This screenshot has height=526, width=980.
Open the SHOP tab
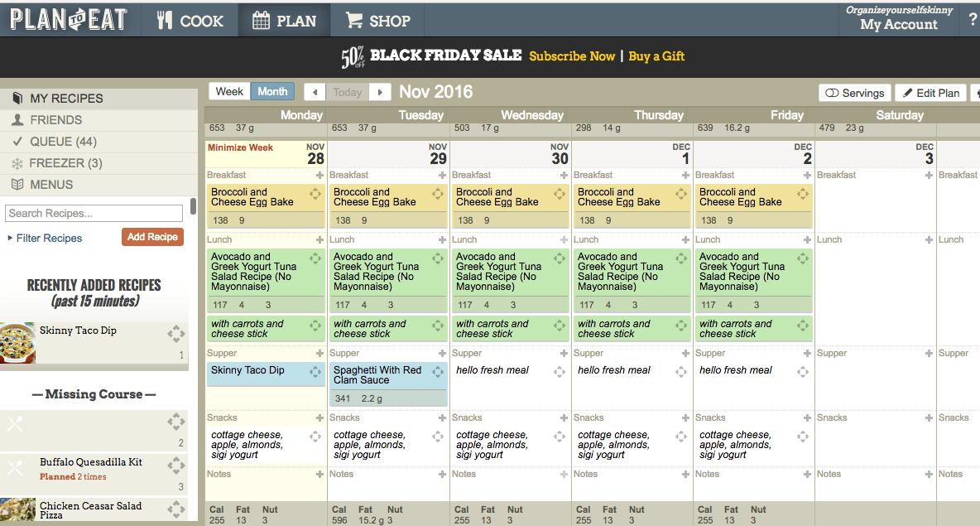(377, 21)
